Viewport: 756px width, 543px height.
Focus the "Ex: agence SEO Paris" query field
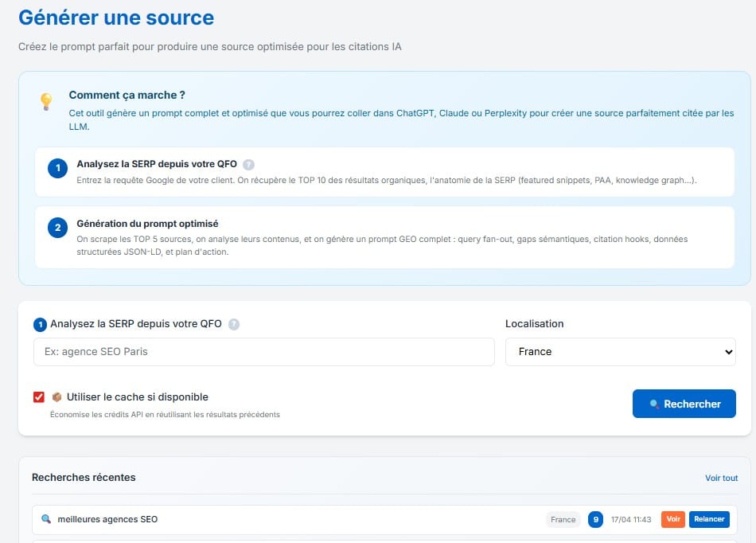[x=263, y=352]
